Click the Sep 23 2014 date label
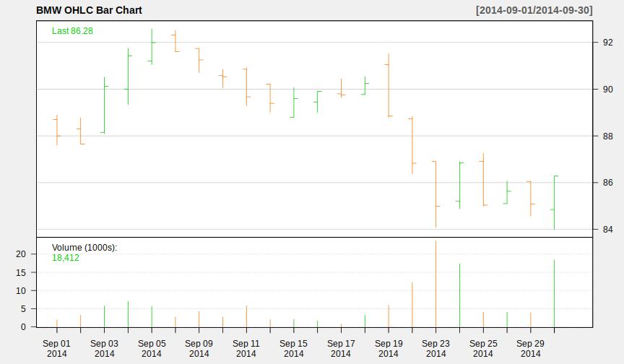The image size is (624, 364). 435,349
